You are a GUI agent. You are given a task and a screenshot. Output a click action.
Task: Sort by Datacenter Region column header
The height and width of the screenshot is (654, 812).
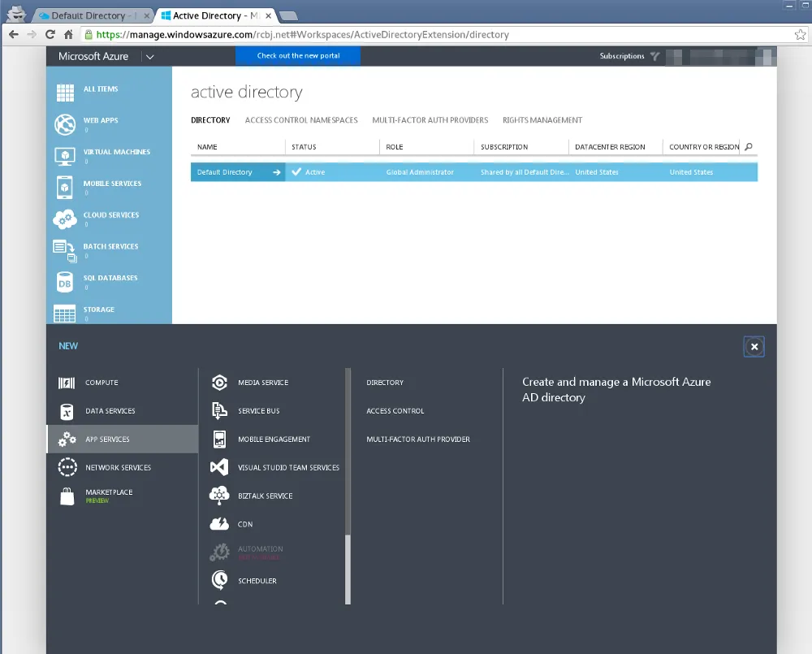[615, 147]
